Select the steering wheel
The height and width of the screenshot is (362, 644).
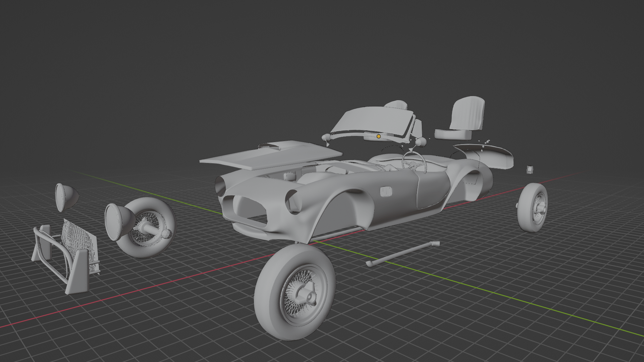(415, 162)
